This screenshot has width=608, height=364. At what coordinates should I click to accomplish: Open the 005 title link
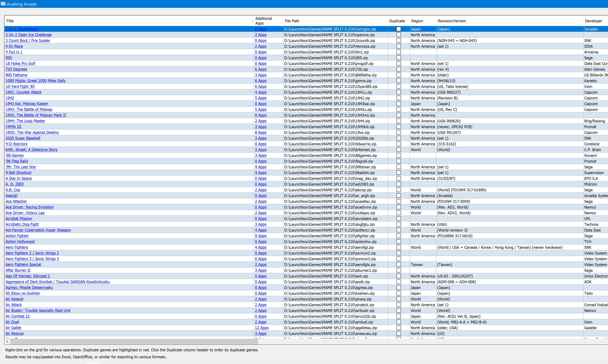pyautogui.click(x=9, y=58)
